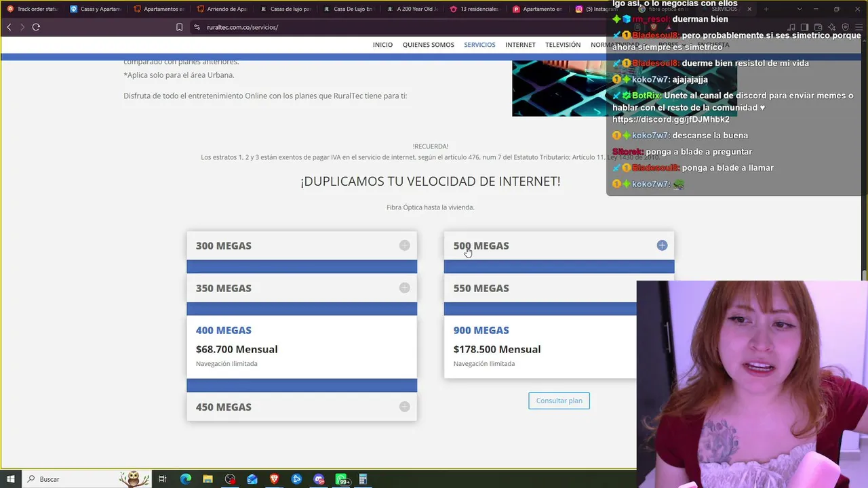Click Navegación Ilimitada under 900 MEGAS
The image size is (868, 488).
484,364
